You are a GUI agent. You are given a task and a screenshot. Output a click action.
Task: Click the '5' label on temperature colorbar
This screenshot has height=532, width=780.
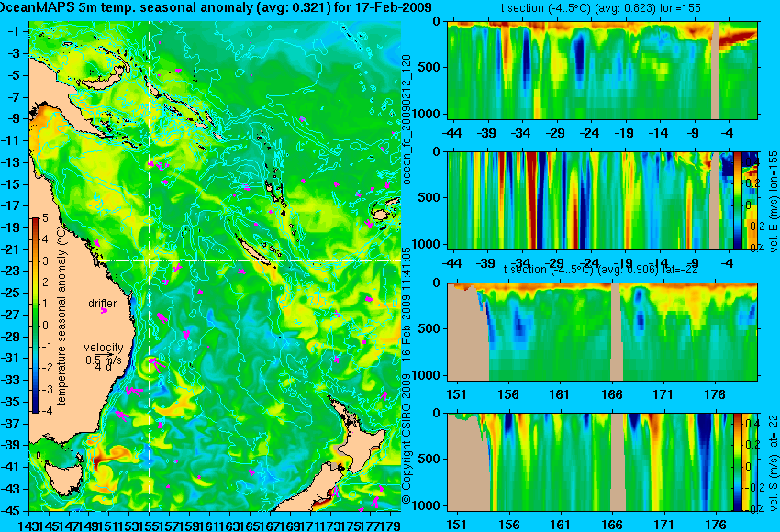click(45, 217)
